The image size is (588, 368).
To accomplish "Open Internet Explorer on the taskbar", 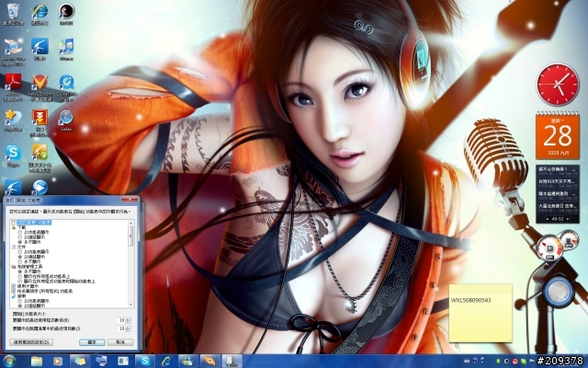I will pyautogui.click(x=167, y=362).
